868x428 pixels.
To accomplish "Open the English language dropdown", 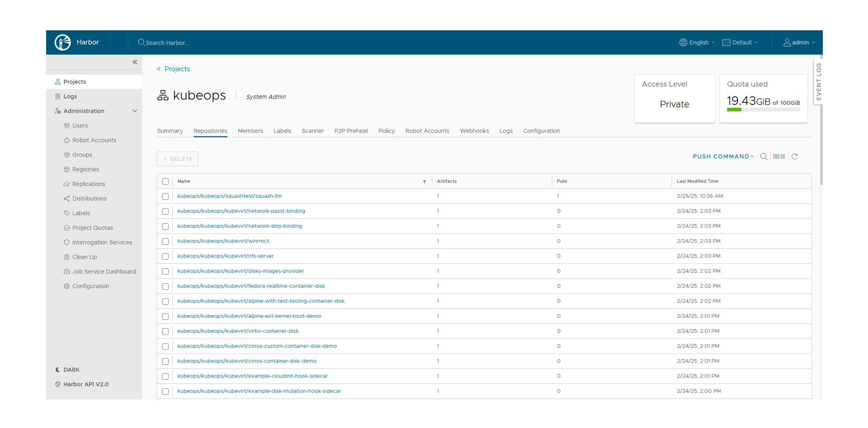I will coord(697,42).
